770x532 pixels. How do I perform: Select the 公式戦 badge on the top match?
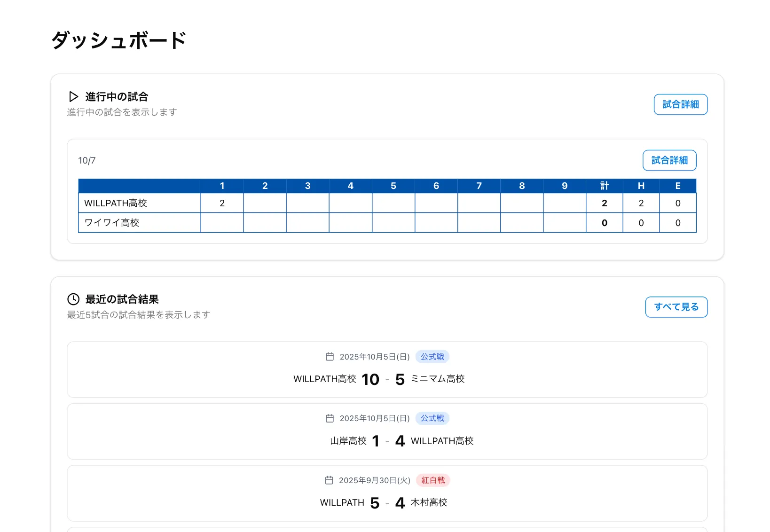(x=432, y=356)
